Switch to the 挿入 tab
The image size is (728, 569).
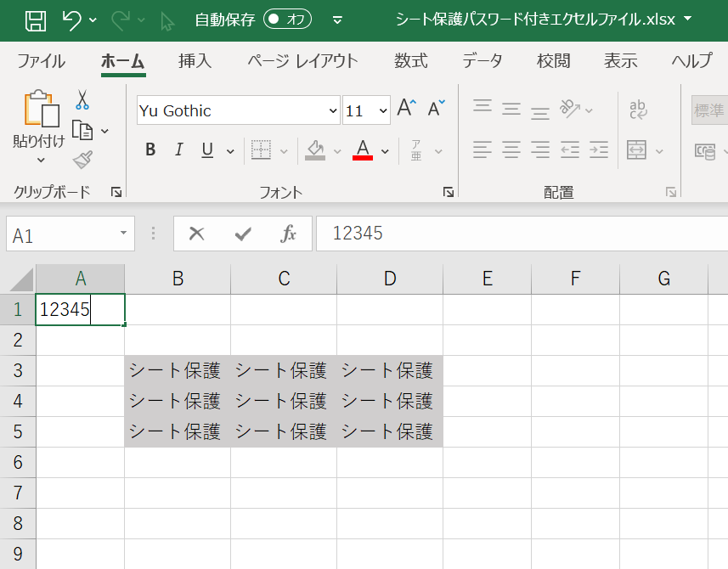(195, 61)
